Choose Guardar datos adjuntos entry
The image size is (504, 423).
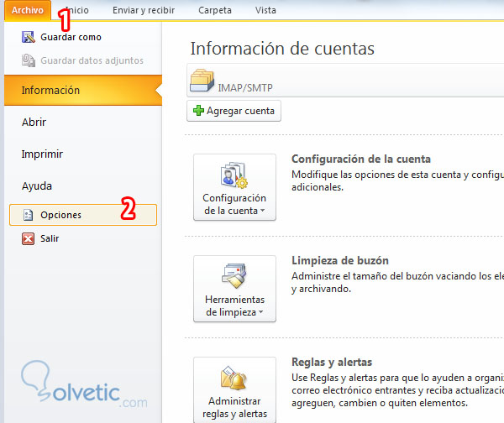[x=92, y=60]
